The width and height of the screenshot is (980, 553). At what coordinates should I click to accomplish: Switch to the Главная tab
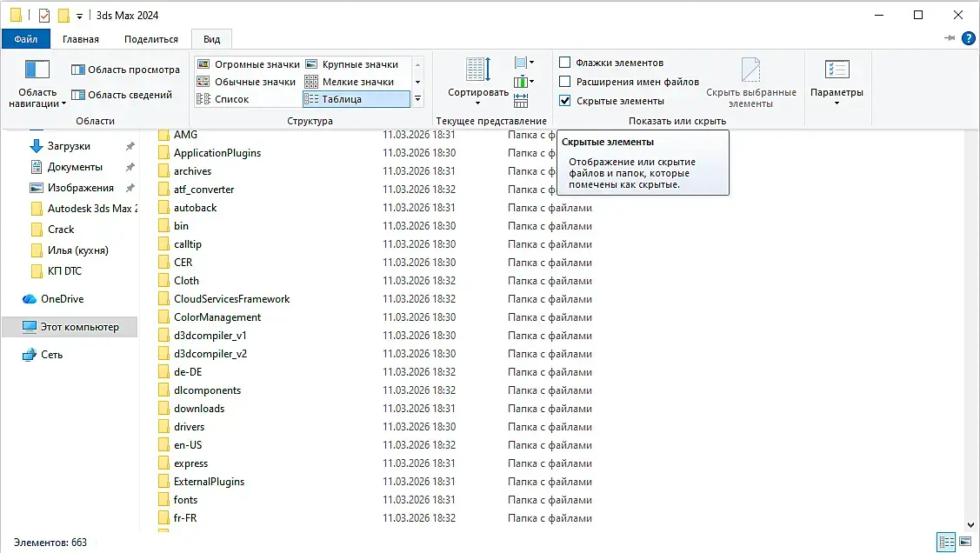coord(81,39)
